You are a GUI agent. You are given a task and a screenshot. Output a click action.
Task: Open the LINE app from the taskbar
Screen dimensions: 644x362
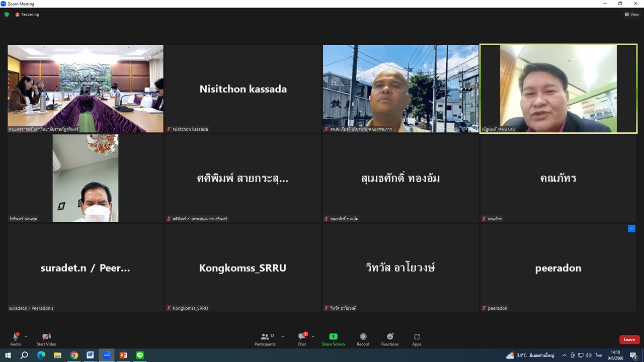click(140, 355)
